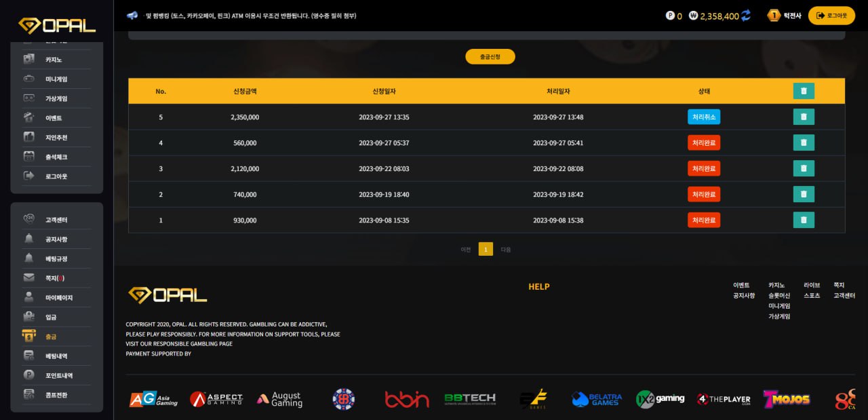This screenshot has width=868, height=420.
Task: Open 고객센터 in the sidebar
Action: coord(56,220)
